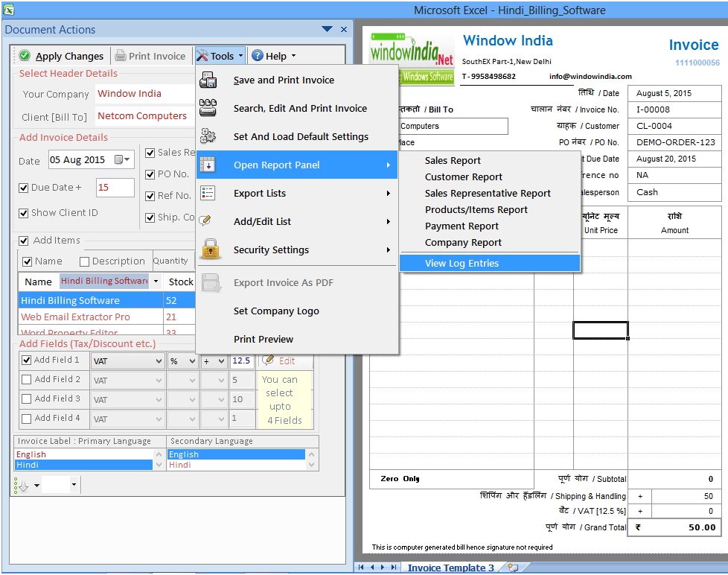Viewport: 728px width, 575px height.
Task: Select Hindi in the Primary Language list
Action: (x=83, y=465)
